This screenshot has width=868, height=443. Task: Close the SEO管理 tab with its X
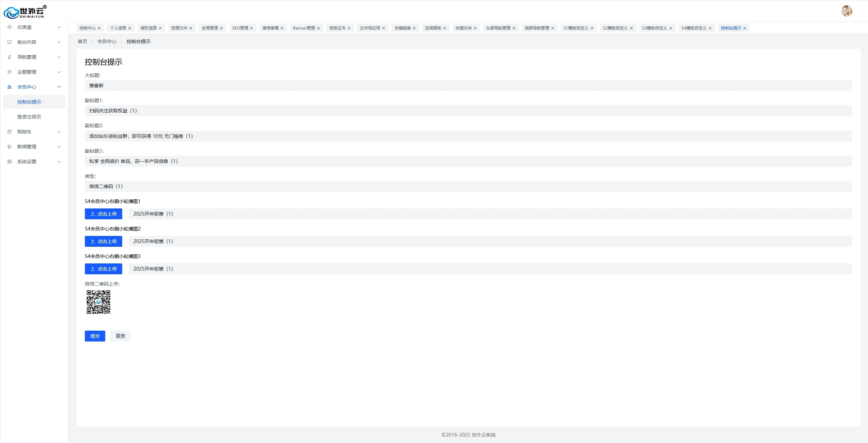[252, 28]
